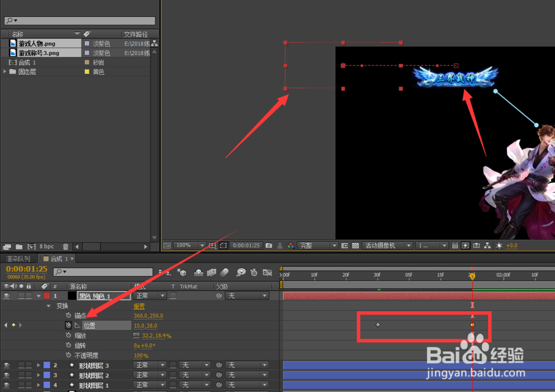Toggle solo switch for 形状图层 3
This screenshot has width=555, height=392.
[21, 365]
